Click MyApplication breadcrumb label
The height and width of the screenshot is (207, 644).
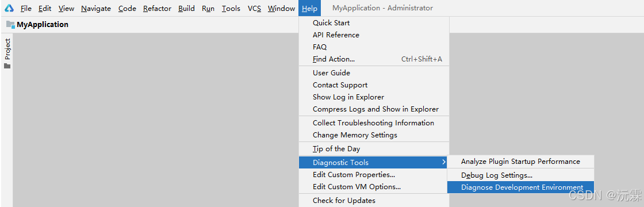tap(43, 25)
